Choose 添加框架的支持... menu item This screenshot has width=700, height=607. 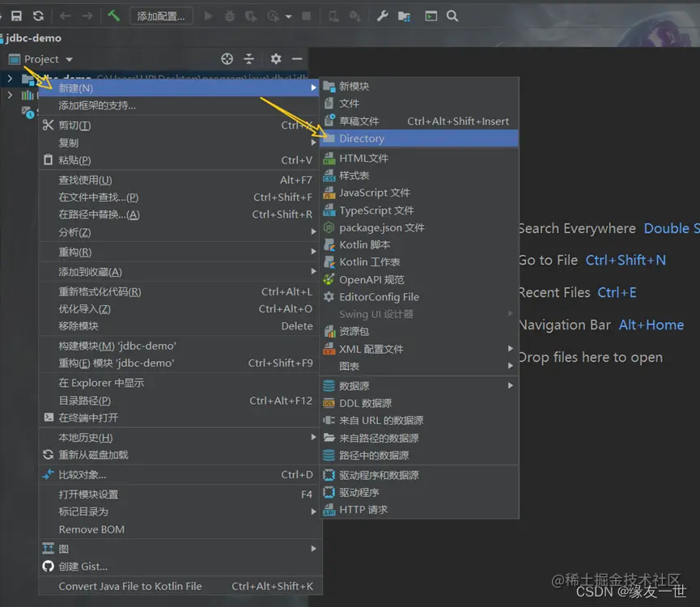point(179,105)
